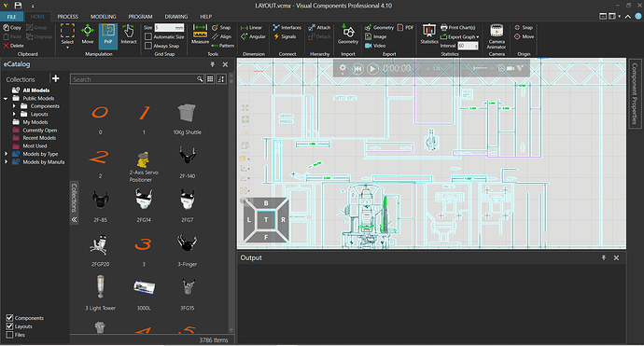Collapse the Public Models tree node

(6, 99)
